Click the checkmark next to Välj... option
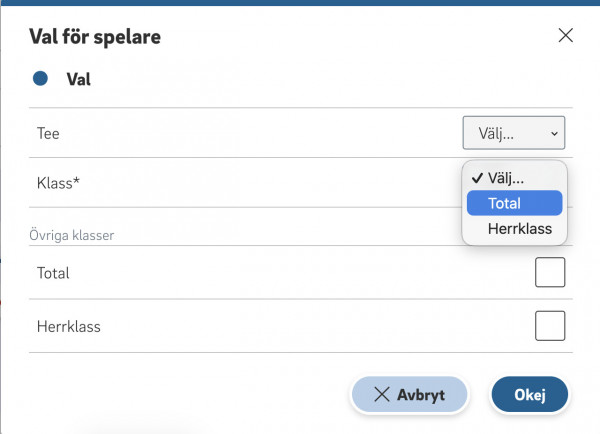Viewport: 600px width, 434px height. (476, 178)
